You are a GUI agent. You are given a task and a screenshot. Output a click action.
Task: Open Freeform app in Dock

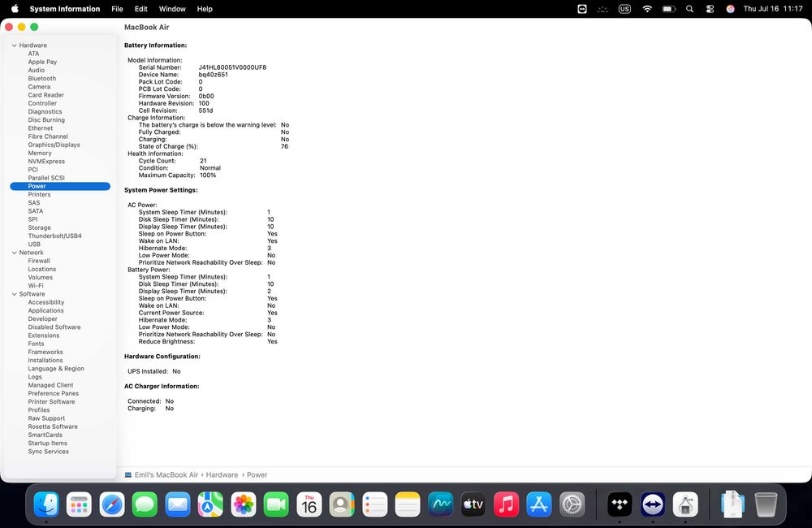coord(441,504)
